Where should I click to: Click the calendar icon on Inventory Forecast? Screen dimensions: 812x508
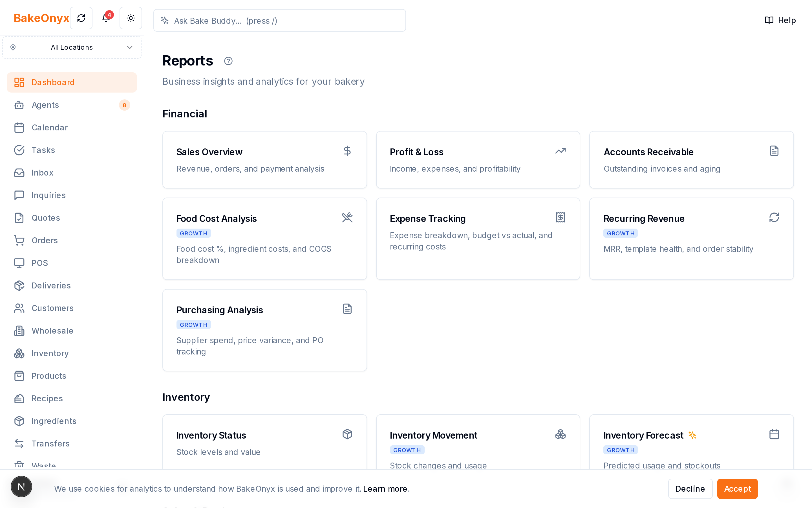[x=774, y=434]
